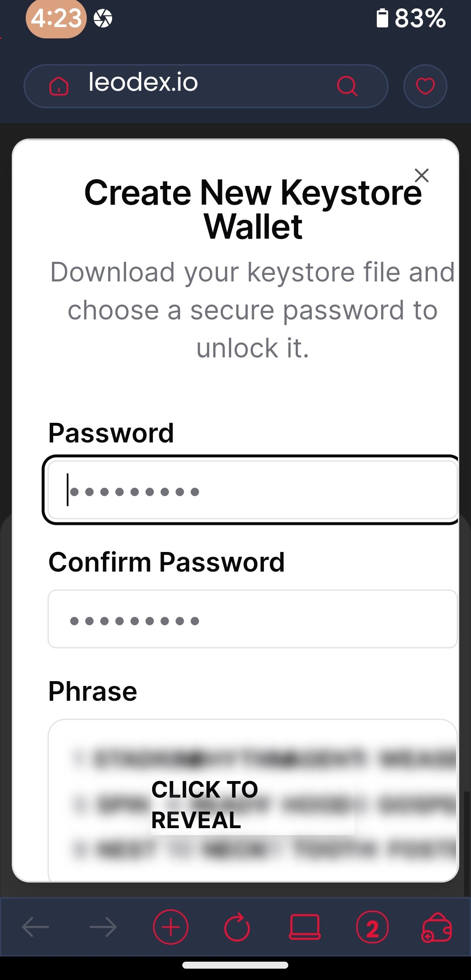471x980 pixels.
Task: Tap the heart favorites icon
Action: [425, 86]
